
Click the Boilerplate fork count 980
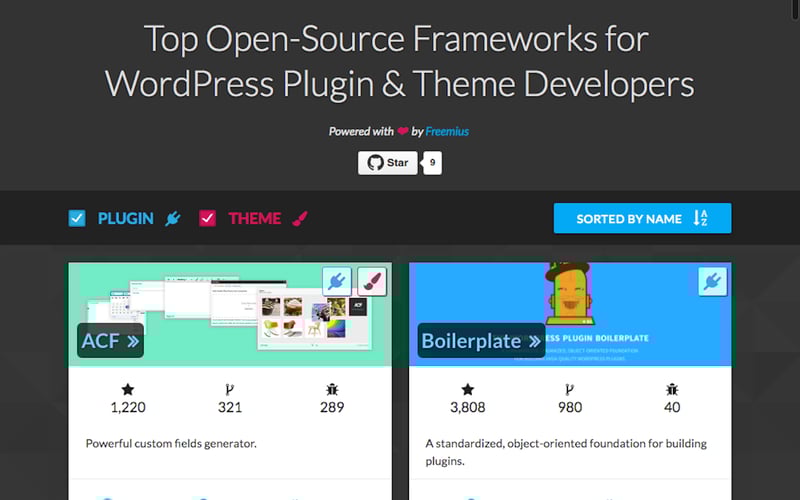[x=570, y=407]
